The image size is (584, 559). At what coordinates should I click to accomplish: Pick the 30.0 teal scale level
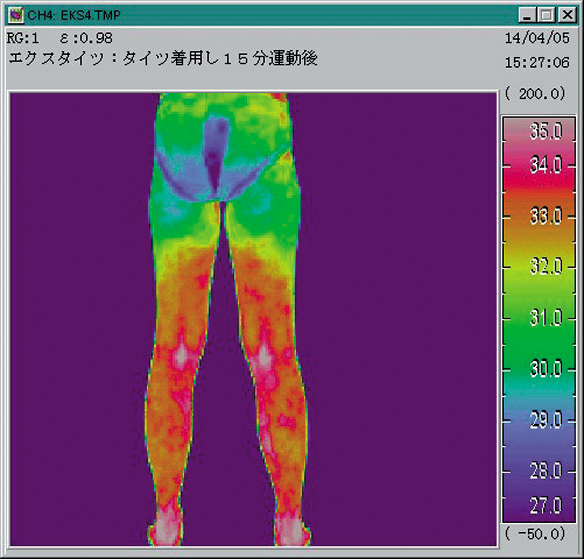pyautogui.click(x=546, y=369)
